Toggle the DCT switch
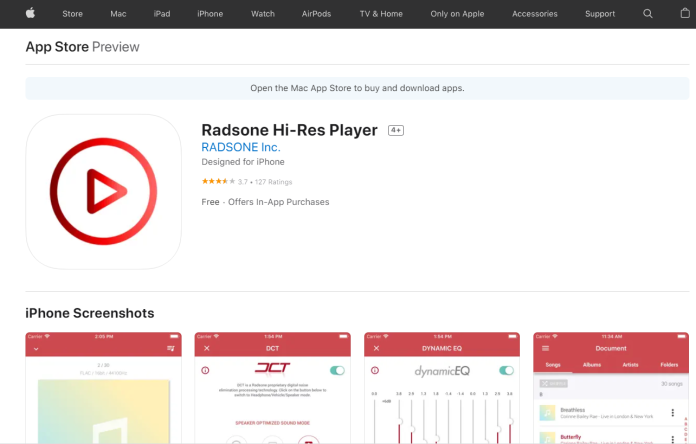The width and height of the screenshot is (696, 444). tap(337, 370)
